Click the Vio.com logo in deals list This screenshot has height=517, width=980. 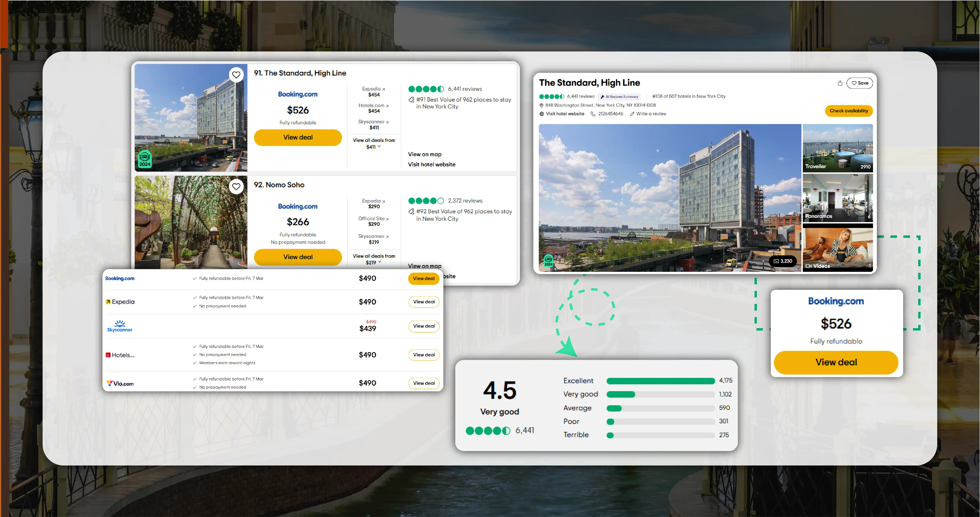[x=120, y=383]
